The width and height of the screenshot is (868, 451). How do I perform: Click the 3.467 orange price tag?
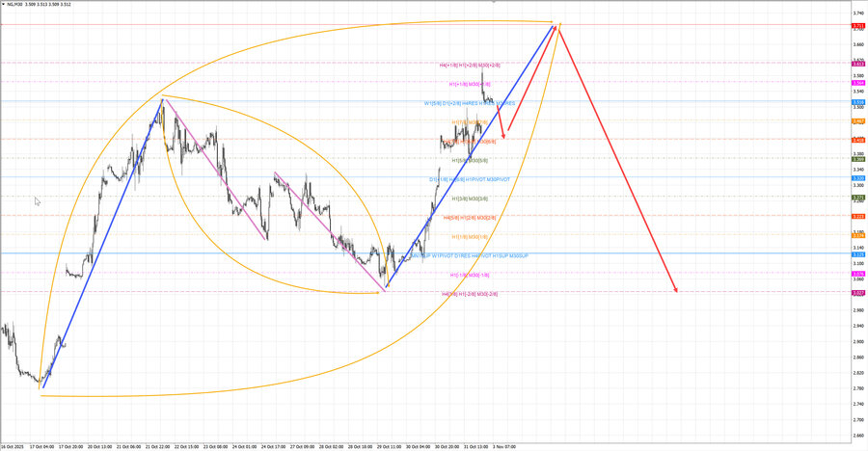point(856,120)
